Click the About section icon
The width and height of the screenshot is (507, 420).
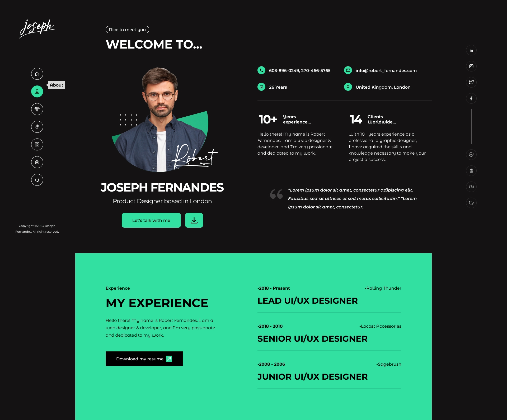point(37,91)
